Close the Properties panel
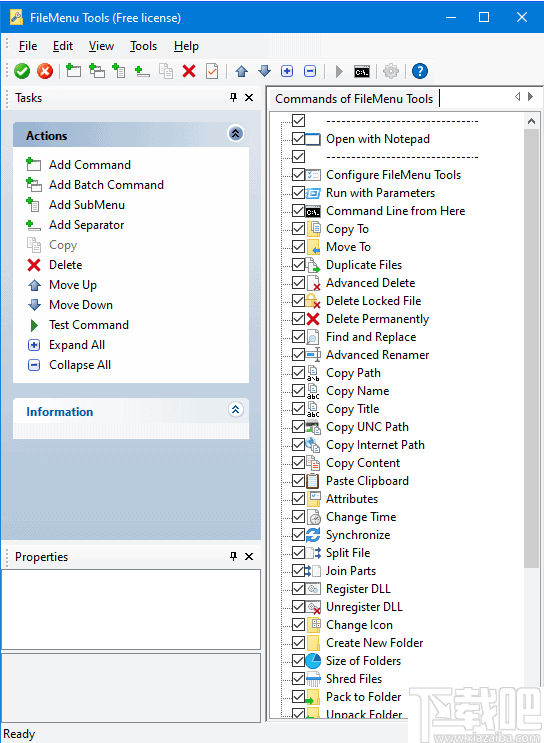This screenshot has width=544, height=743. click(249, 556)
